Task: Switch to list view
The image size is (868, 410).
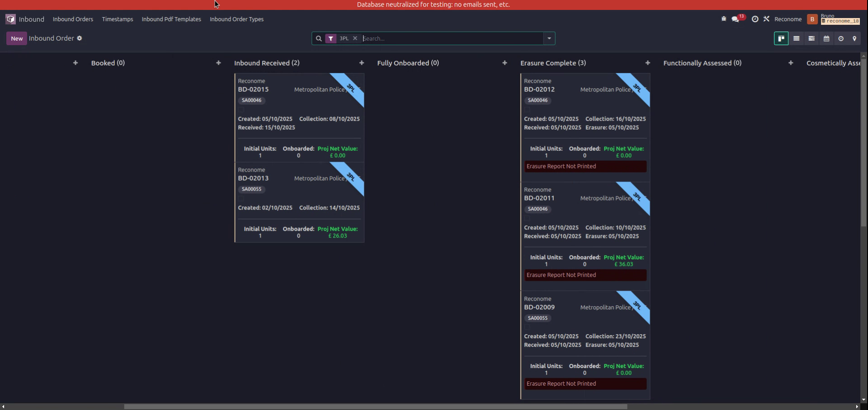Action: 797,39
